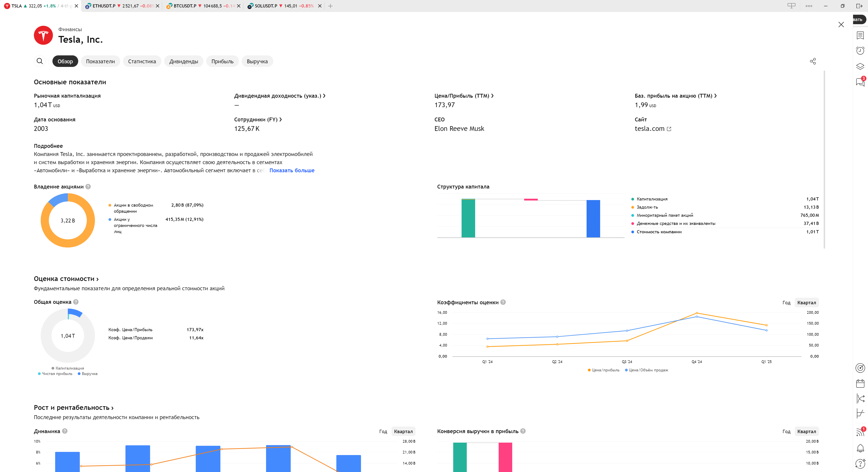
Task: Set Коэффициенты оценки period to Год
Action: click(786, 302)
